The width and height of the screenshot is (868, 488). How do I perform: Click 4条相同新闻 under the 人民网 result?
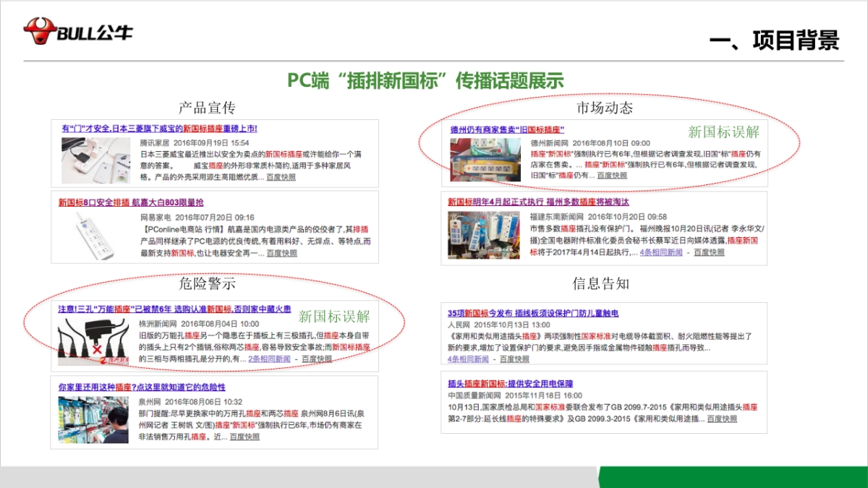click(468, 359)
